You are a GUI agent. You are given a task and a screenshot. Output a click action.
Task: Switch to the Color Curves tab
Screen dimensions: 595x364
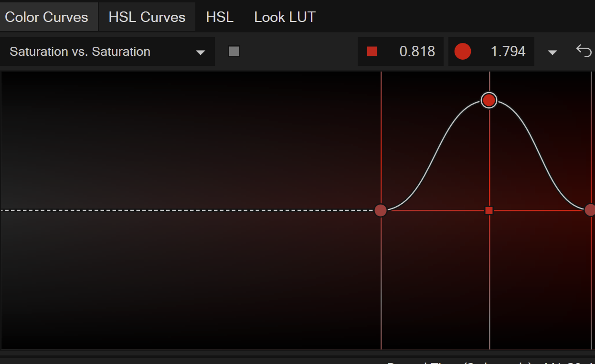pyautogui.click(x=46, y=17)
